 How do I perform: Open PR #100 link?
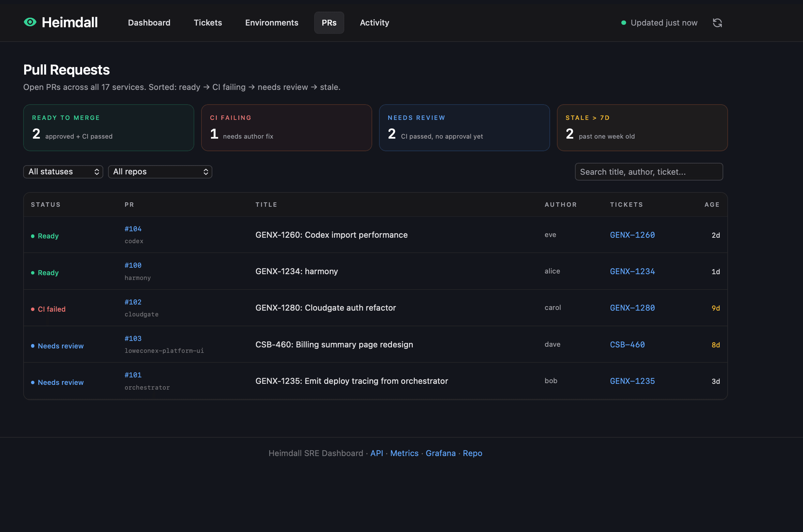pyautogui.click(x=133, y=265)
